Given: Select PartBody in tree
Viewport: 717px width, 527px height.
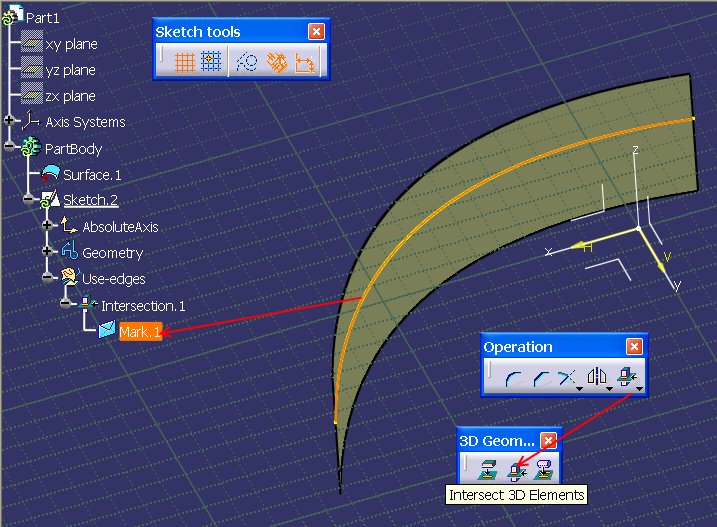Looking at the screenshot, I should pyautogui.click(x=73, y=149).
